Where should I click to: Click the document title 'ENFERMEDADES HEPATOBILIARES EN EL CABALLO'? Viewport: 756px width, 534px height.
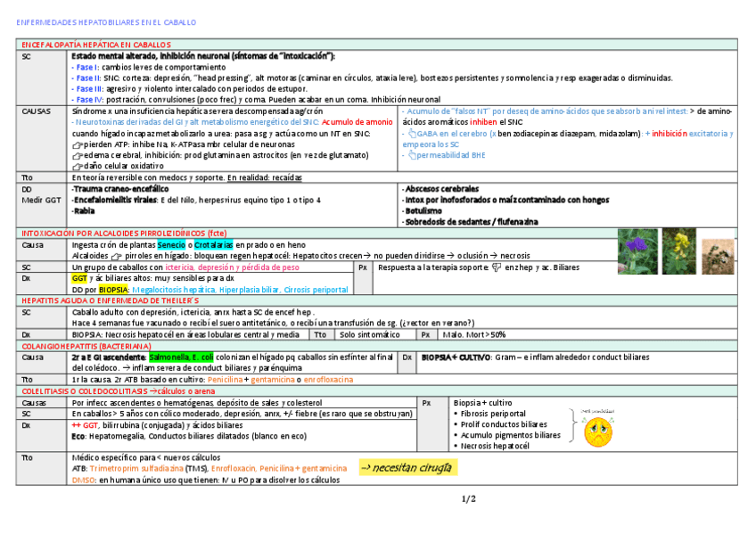[108, 21]
